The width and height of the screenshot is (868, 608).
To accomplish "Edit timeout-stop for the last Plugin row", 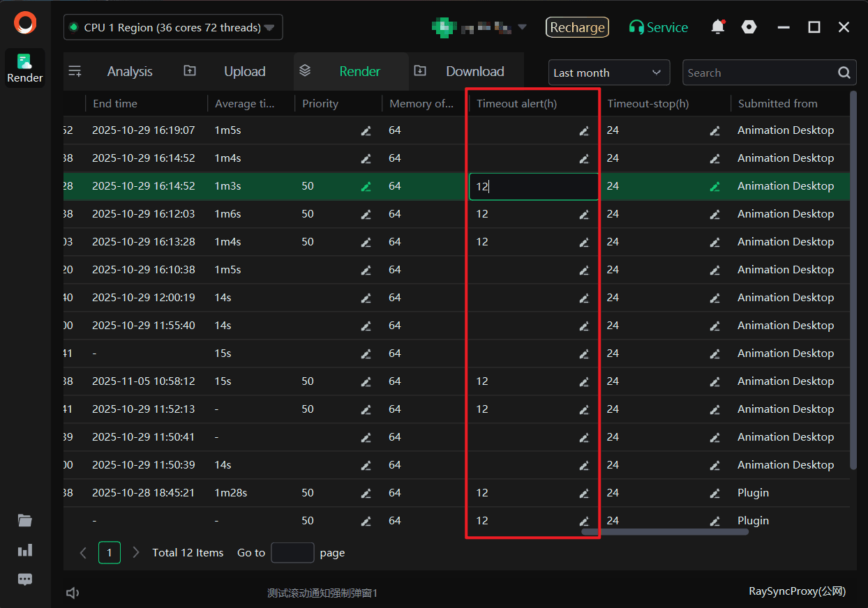I will (714, 521).
